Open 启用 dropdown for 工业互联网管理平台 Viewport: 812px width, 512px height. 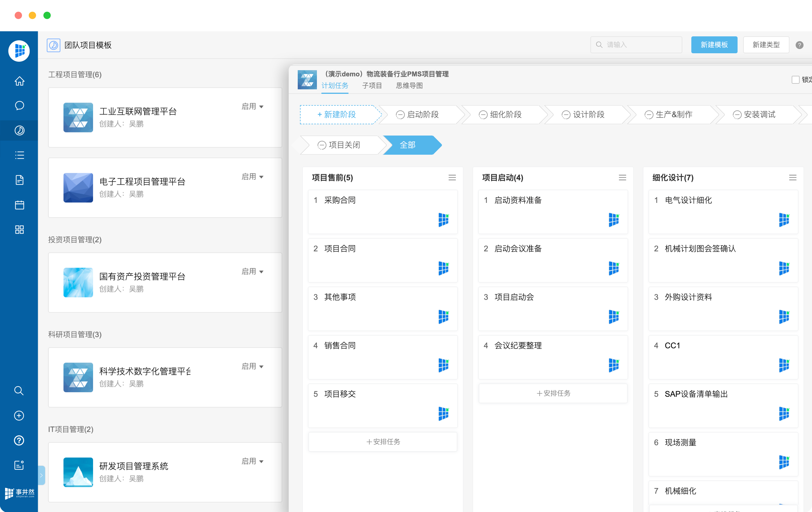253,107
